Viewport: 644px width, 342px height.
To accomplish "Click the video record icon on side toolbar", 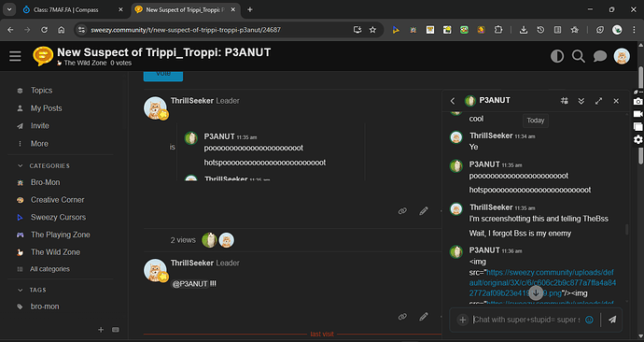I will [x=637, y=114].
